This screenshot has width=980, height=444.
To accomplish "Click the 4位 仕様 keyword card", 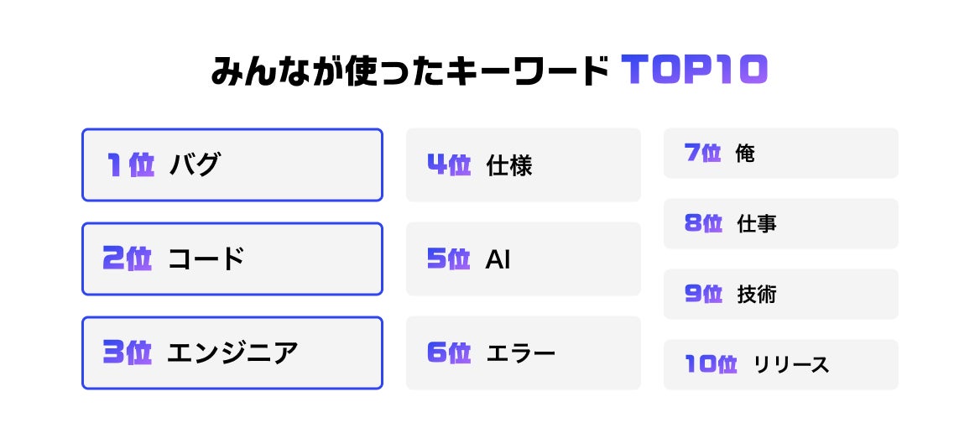I will 523,165.
